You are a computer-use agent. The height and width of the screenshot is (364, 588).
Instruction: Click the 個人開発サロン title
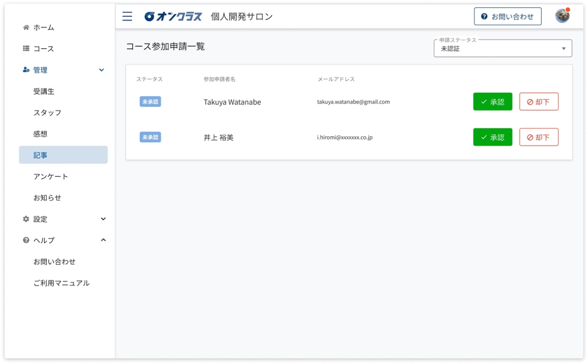(x=241, y=17)
